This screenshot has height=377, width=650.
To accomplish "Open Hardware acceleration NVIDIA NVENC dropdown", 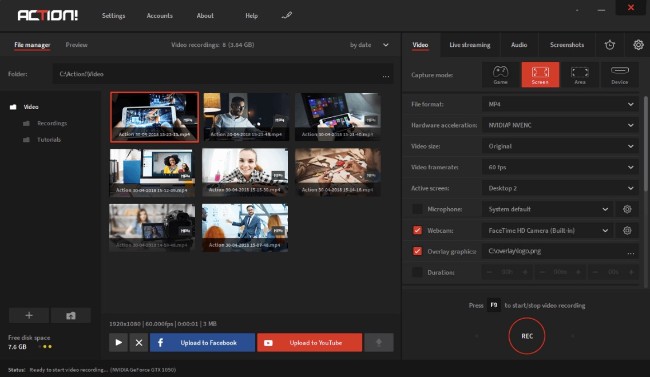I will coord(560,125).
